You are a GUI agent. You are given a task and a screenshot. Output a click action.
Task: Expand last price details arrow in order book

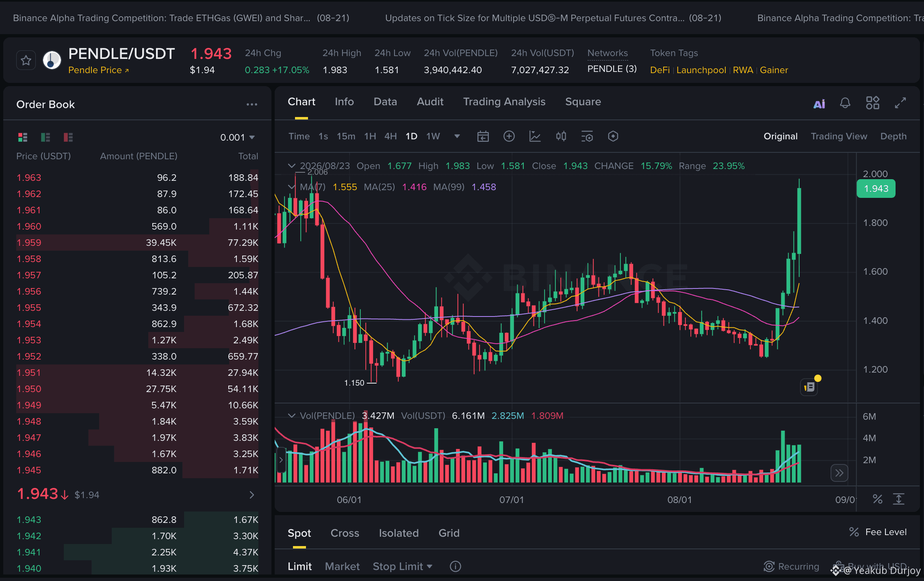(252, 494)
